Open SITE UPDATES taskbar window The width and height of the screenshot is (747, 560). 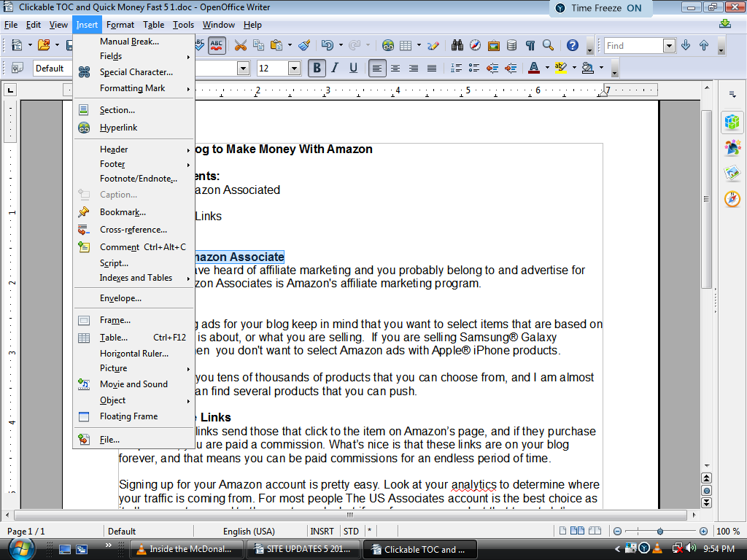pyautogui.click(x=302, y=549)
